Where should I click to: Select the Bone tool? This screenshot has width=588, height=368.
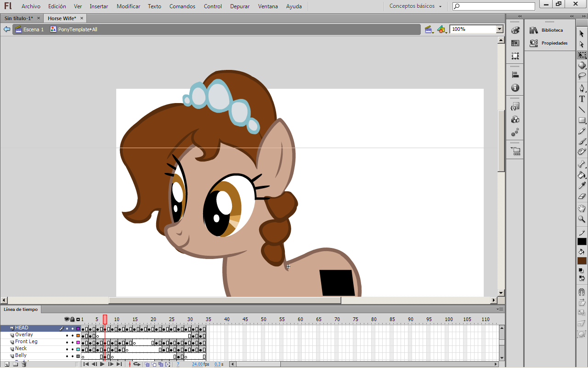(582, 164)
